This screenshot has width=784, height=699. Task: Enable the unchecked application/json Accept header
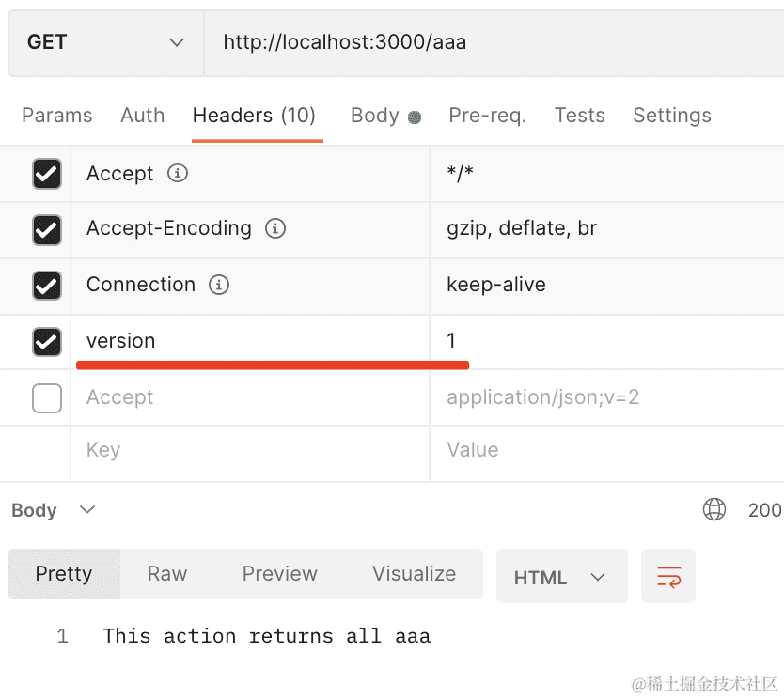click(x=47, y=397)
